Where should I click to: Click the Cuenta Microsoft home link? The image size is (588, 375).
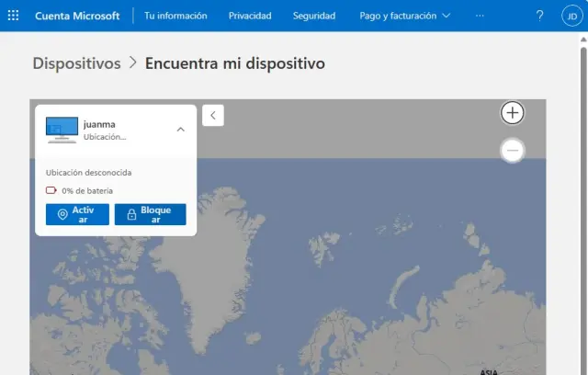click(77, 16)
